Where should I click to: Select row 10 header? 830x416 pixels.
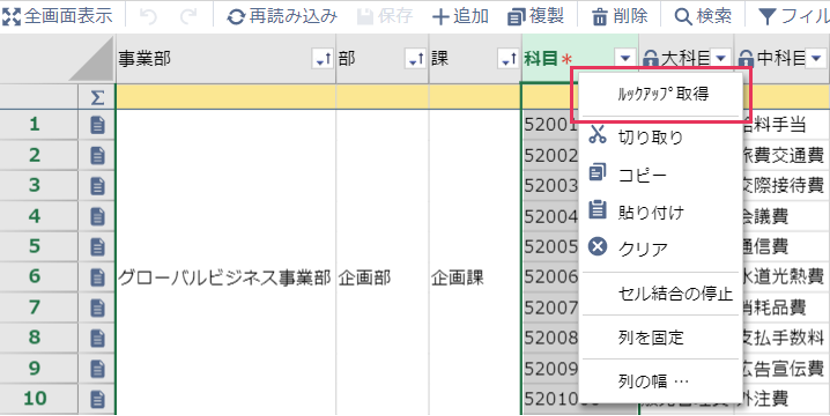[38, 399]
